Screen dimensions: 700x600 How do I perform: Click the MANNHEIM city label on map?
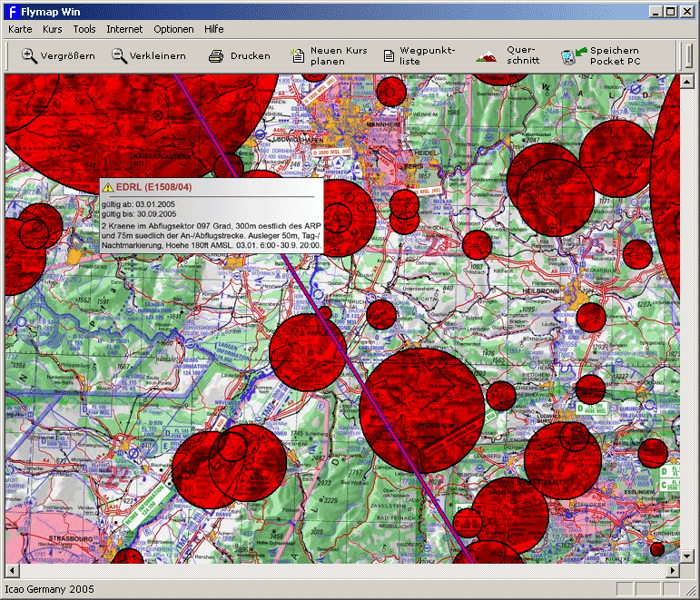click(383, 124)
